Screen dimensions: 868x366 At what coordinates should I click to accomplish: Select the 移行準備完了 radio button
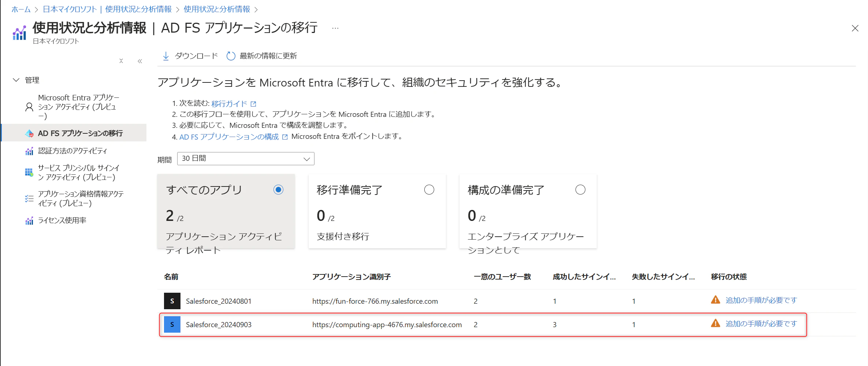tap(429, 190)
